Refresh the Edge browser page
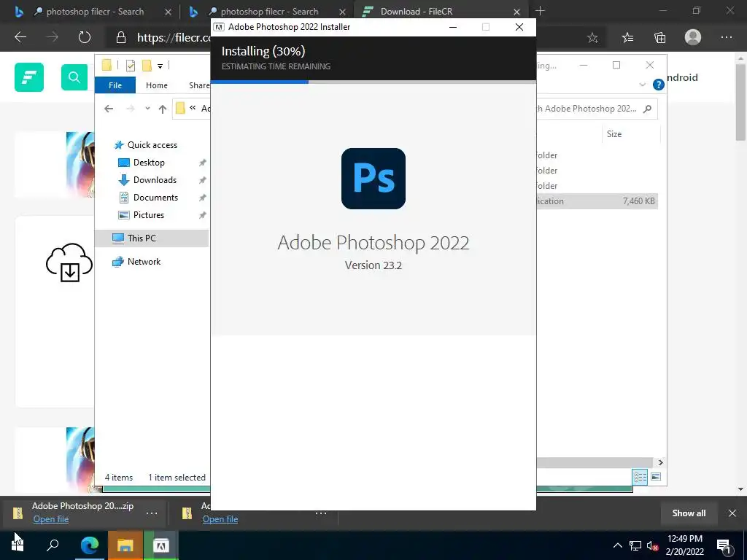Image resolution: width=747 pixels, height=560 pixels. click(85, 37)
